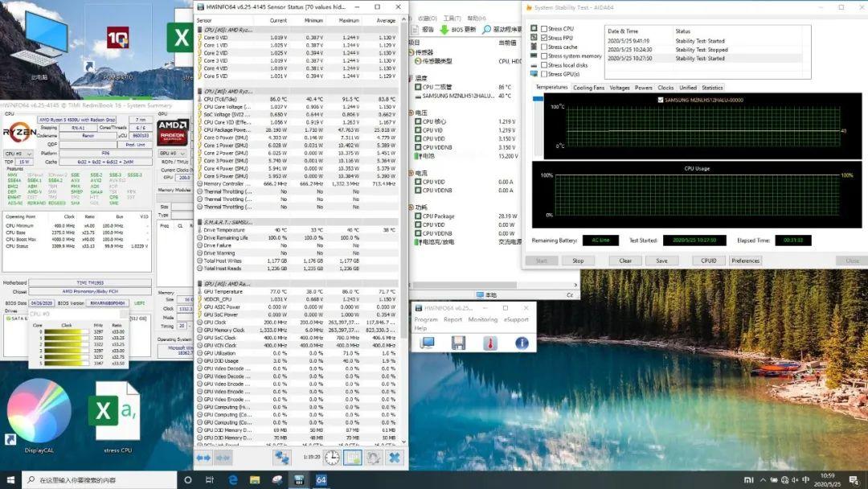
Task: Tick the Stress GPU(s) checkbox
Action: point(544,74)
